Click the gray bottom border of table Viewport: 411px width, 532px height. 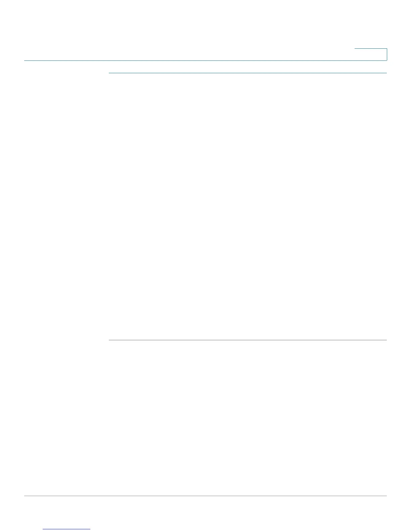(247, 340)
